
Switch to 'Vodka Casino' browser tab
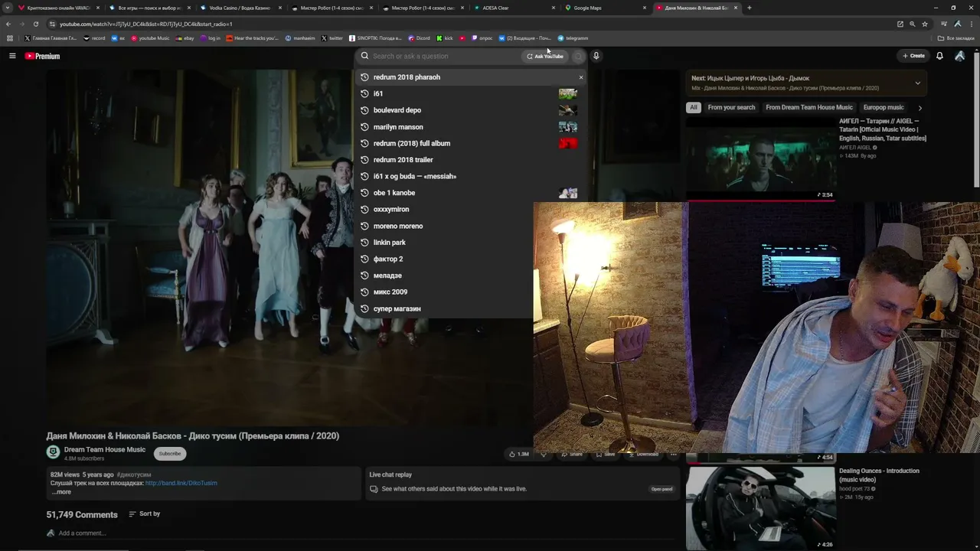[241, 8]
